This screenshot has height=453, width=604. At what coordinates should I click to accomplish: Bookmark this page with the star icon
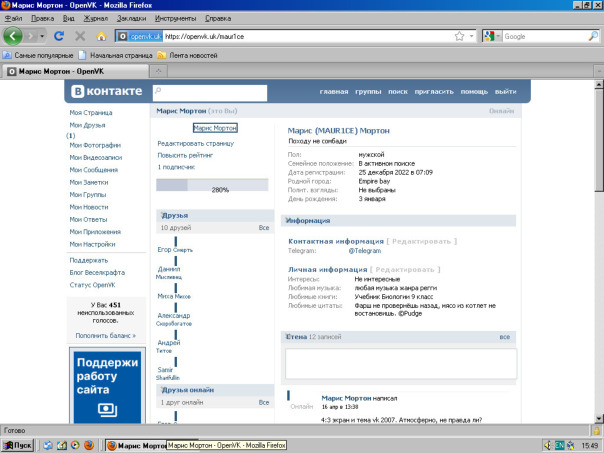click(459, 36)
